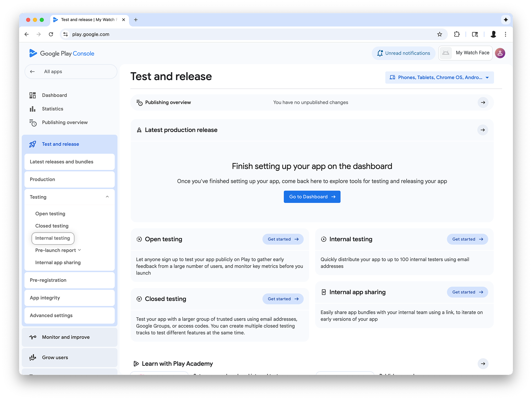Open Unread notifications

(403, 53)
